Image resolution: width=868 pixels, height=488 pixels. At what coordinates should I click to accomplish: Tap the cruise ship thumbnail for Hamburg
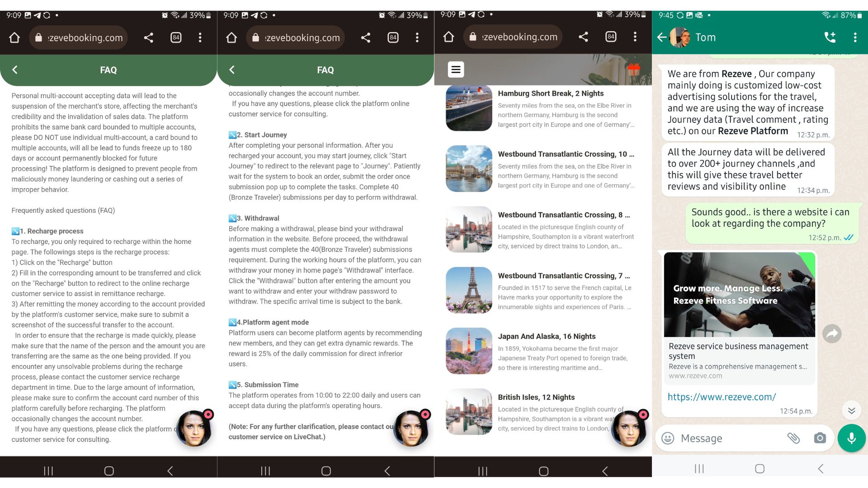pyautogui.click(x=469, y=108)
